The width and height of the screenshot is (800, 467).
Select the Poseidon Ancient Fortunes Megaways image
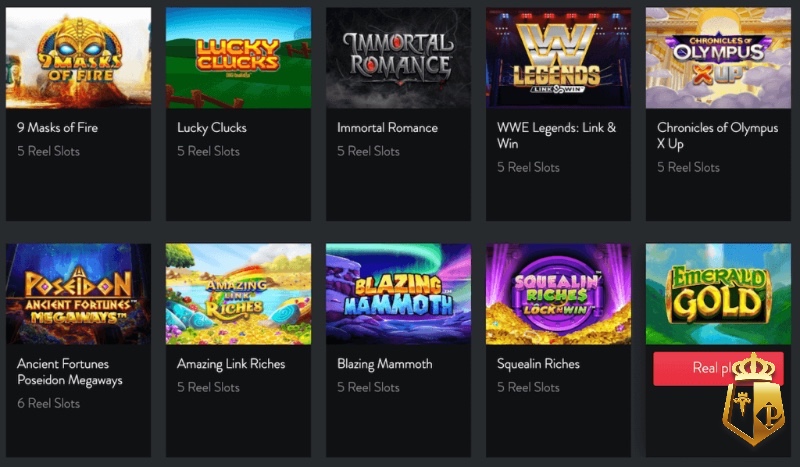(x=78, y=294)
